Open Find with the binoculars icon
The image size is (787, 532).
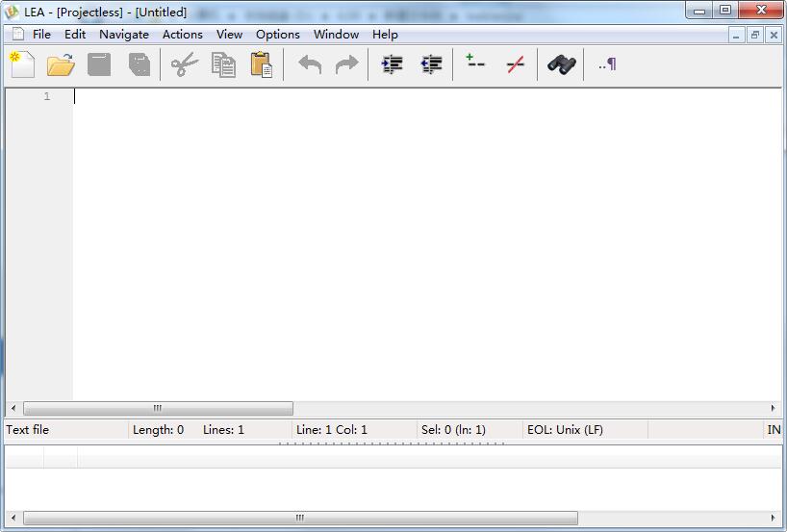[x=562, y=64]
